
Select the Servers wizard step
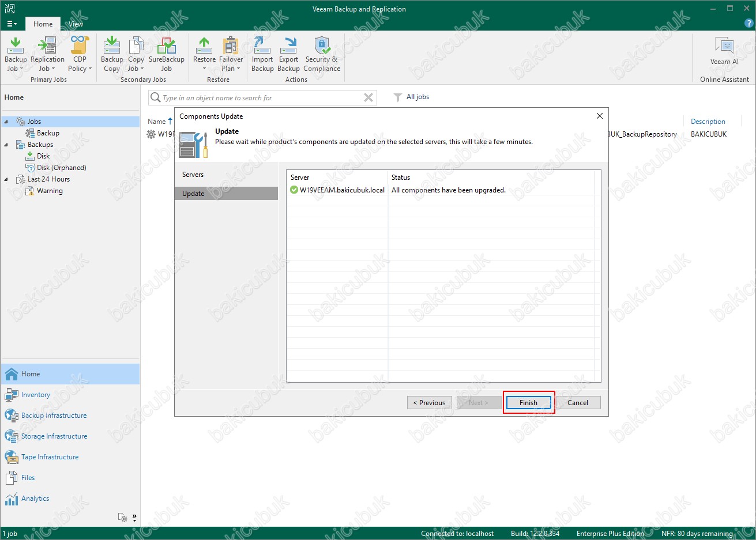pos(226,175)
